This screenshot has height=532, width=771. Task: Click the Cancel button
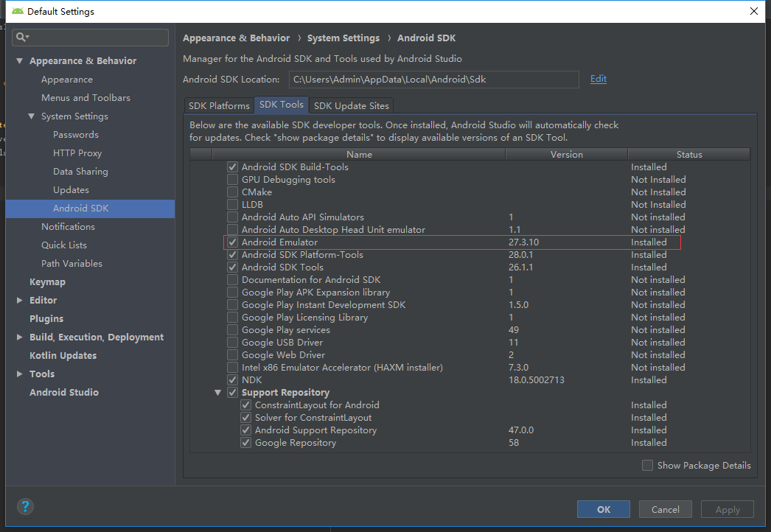click(666, 509)
